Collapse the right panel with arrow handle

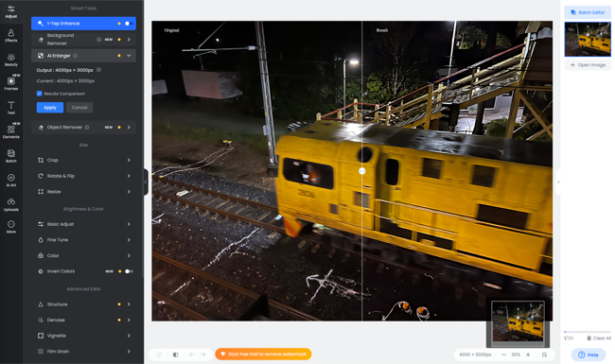(558, 182)
